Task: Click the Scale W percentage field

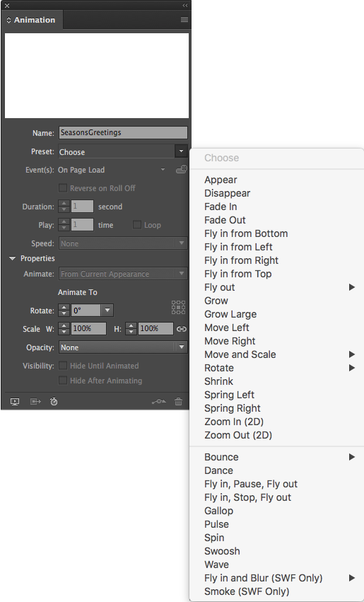Action: pos(88,329)
